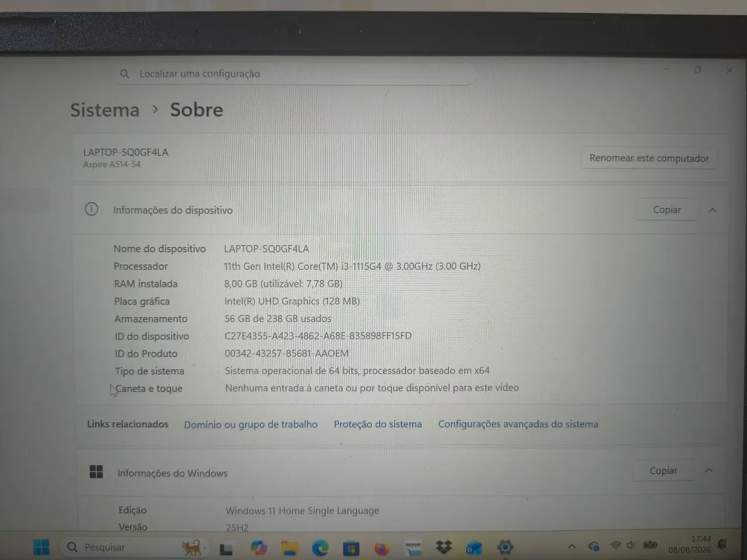Minimize the Settings window
The height and width of the screenshot is (560, 747).
[x=666, y=69]
